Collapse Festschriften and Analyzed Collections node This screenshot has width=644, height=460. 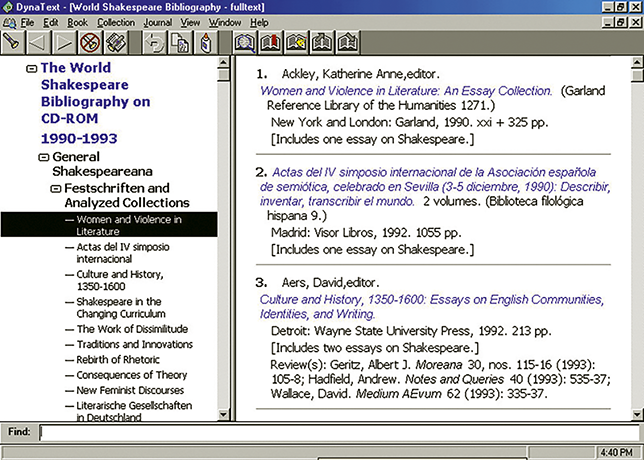coord(55,188)
